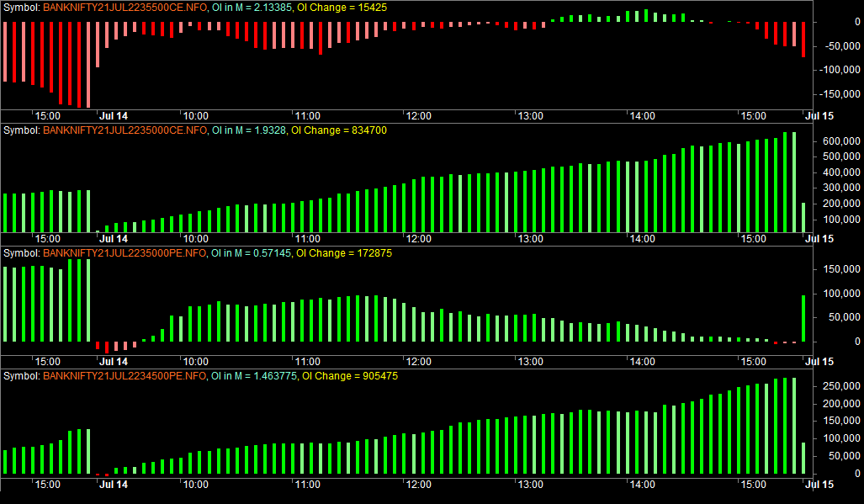Click the Jul 15 date marker in 34500PE panel
Image resolution: width=864 pixels, height=504 pixels.
[x=819, y=485]
